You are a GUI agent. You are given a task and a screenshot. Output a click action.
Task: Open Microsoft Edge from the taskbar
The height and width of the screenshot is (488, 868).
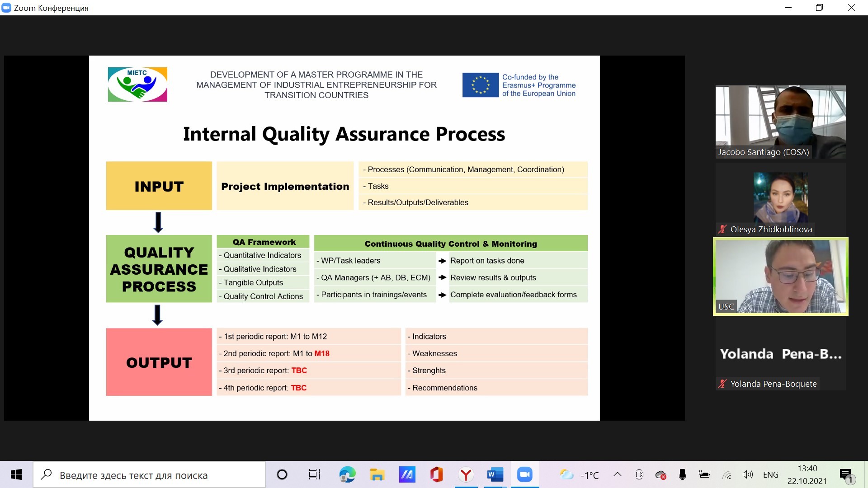347,474
